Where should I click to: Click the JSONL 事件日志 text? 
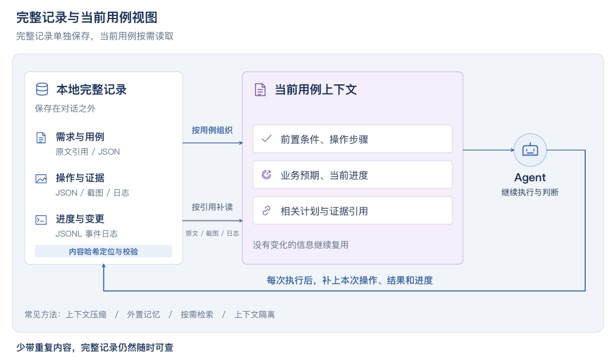tap(87, 234)
